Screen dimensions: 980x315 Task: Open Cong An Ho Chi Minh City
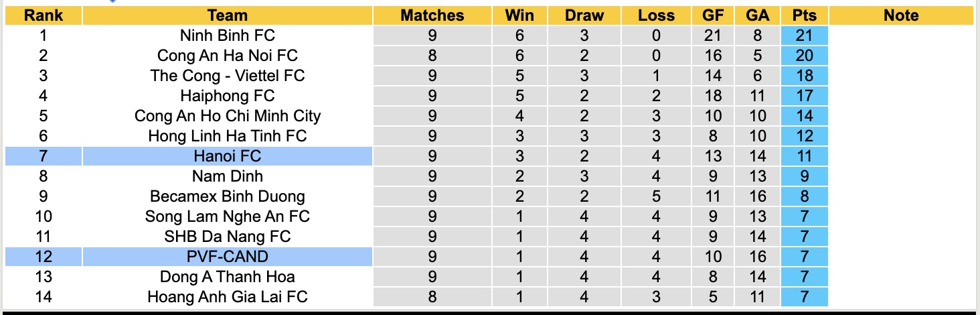(228, 116)
